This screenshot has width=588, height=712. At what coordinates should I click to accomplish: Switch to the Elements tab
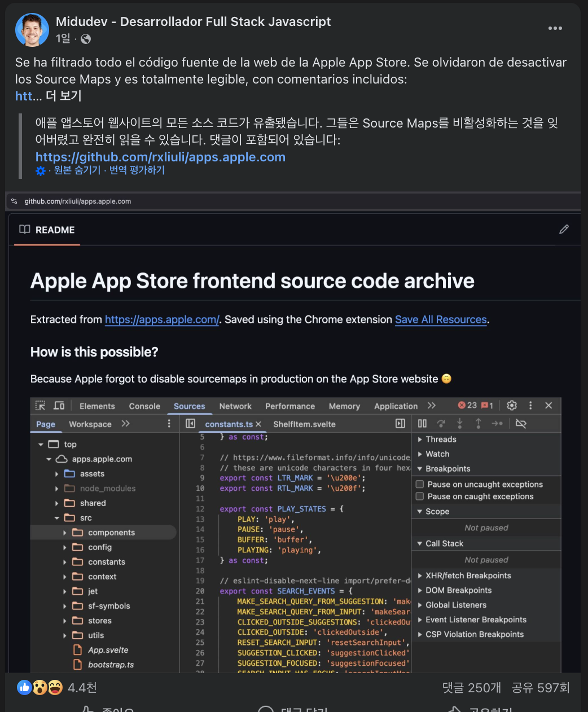coord(97,406)
